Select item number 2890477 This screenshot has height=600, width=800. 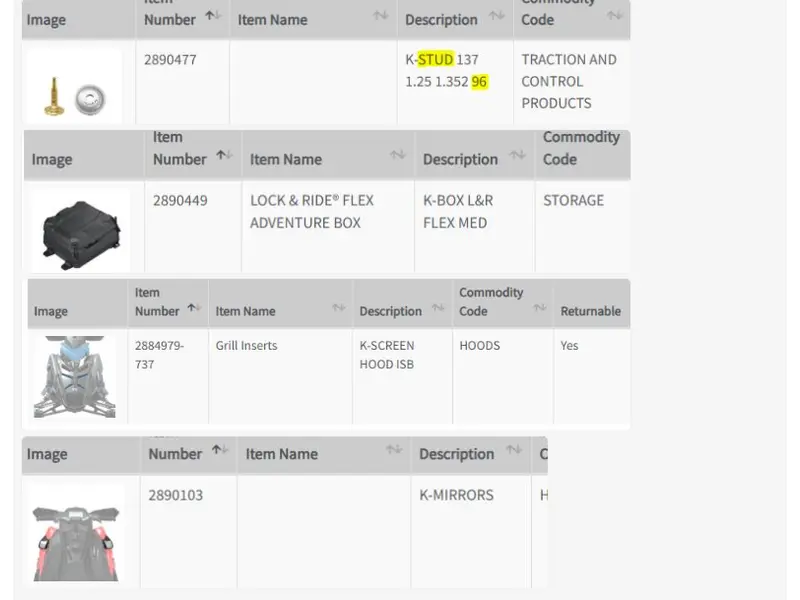[170, 60]
